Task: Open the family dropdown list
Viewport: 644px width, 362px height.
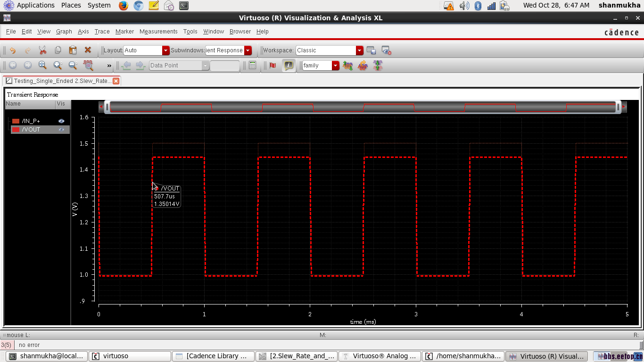Action: point(335,66)
